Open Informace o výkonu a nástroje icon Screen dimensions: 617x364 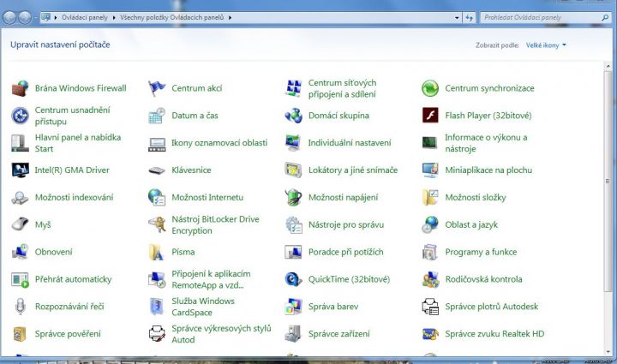(x=430, y=143)
